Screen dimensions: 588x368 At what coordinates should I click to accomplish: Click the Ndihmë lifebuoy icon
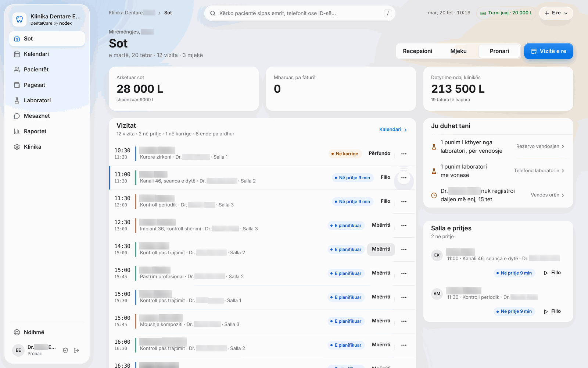(17, 332)
